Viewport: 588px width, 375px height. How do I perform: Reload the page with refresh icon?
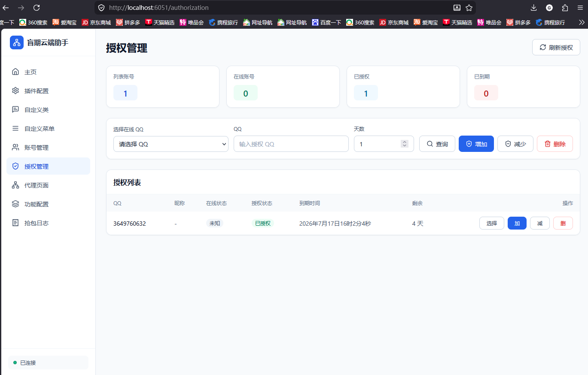(37, 8)
